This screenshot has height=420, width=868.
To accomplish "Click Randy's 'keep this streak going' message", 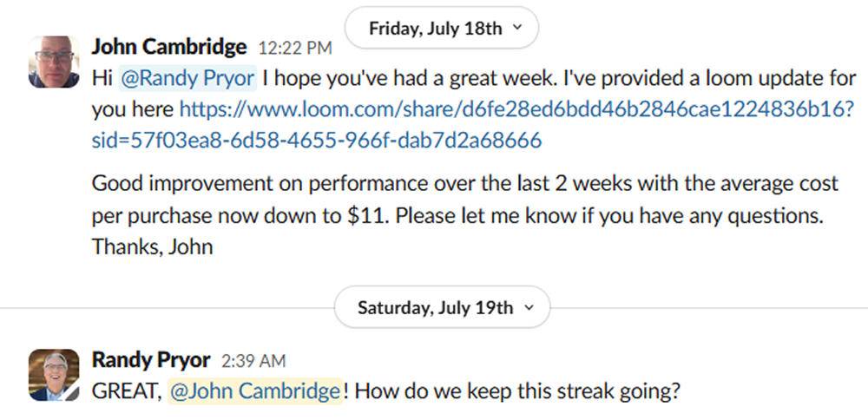I will click(386, 391).
